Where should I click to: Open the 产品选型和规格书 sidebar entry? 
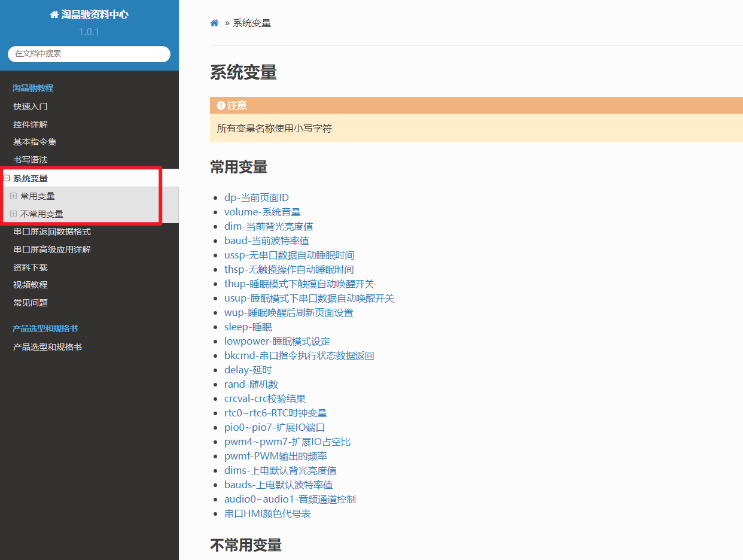pos(47,347)
